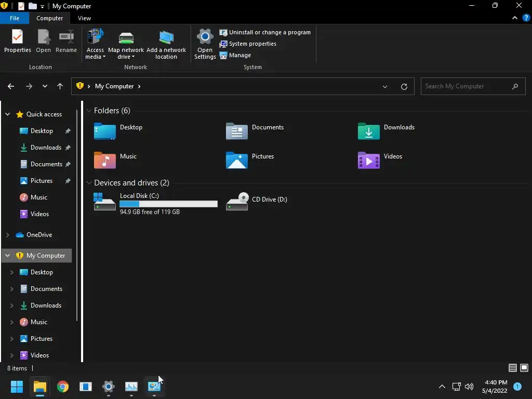The width and height of the screenshot is (532, 399).
Task: Open address bar history dropdown
Action: tap(385, 87)
